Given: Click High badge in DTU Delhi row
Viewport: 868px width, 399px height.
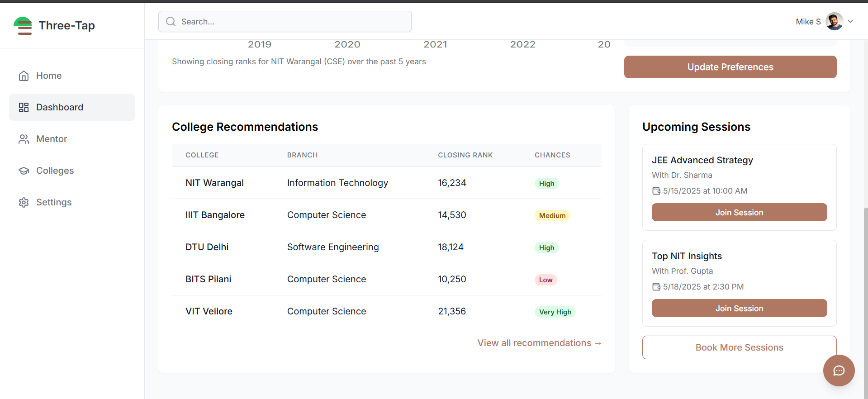Looking at the screenshot, I should [546, 247].
